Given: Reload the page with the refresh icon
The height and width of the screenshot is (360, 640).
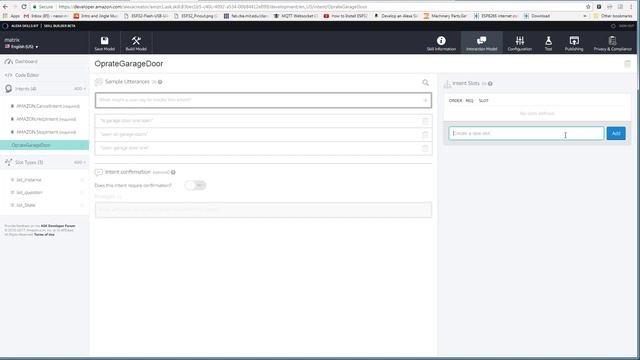Looking at the screenshot, I should [x=24, y=7].
